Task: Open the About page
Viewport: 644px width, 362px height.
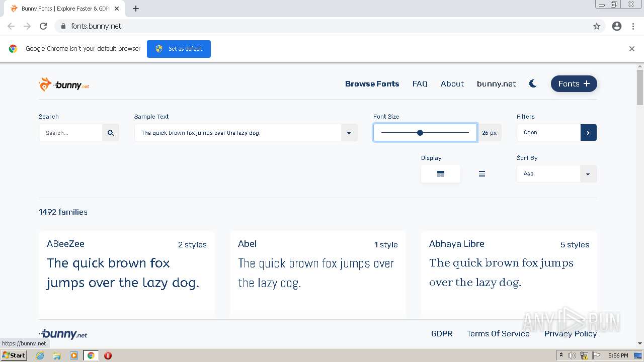Action: (x=452, y=84)
